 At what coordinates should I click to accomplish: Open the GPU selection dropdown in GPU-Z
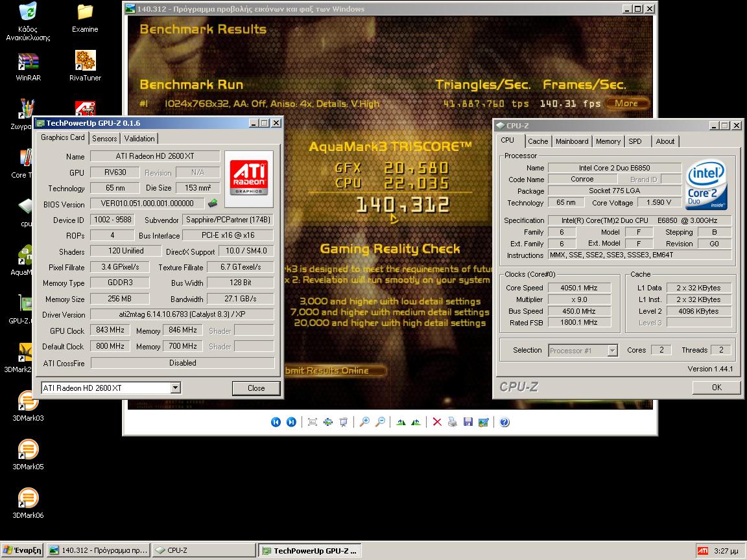coord(176,388)
